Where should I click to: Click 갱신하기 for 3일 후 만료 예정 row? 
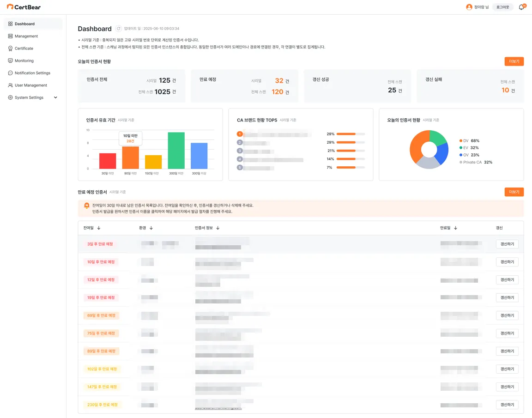pos(507,244)
